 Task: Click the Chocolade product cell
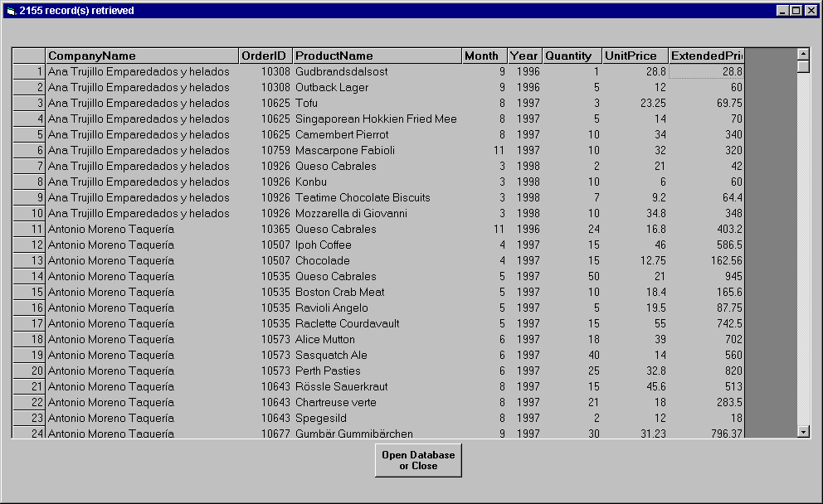pyautogui.click(x=377, y=260)
